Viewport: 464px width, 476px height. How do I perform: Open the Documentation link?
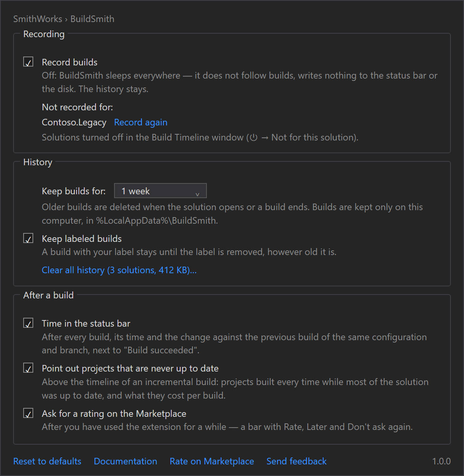point(126,461)
